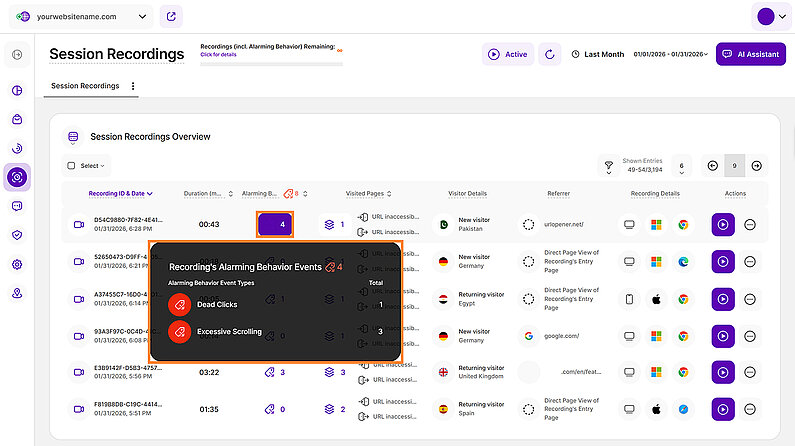Play the first recording from Pakistan
795x446 pixels.
(x=723, y=226)
